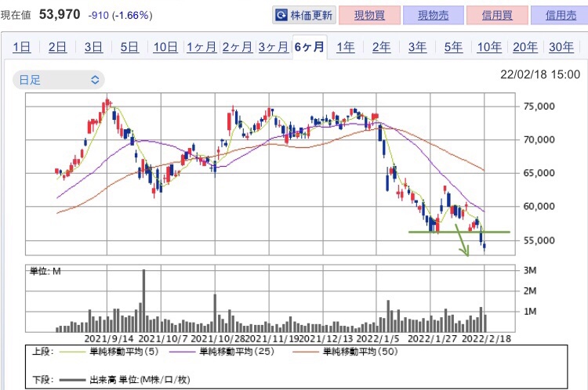588x390 pixels.
Task: Click the 単位: M volume unit label
Action: (x=45, y=271)
